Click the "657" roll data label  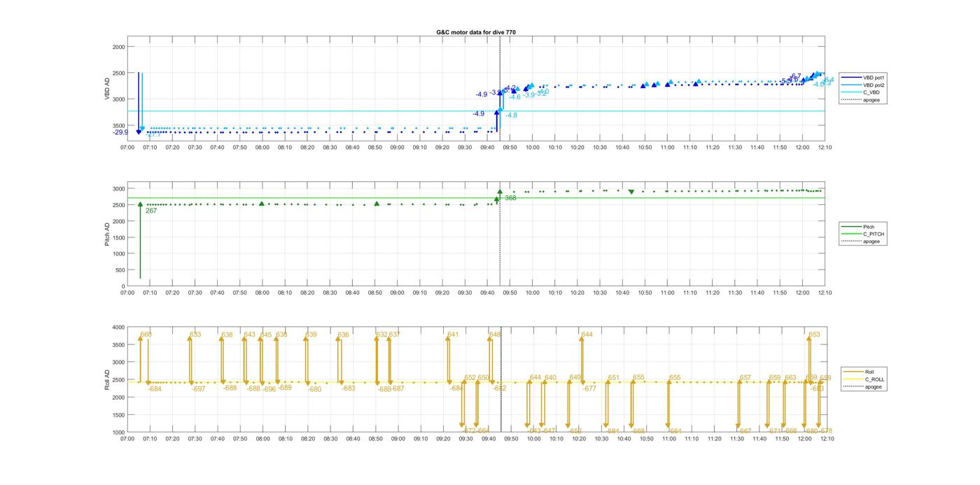coord(745,378)
